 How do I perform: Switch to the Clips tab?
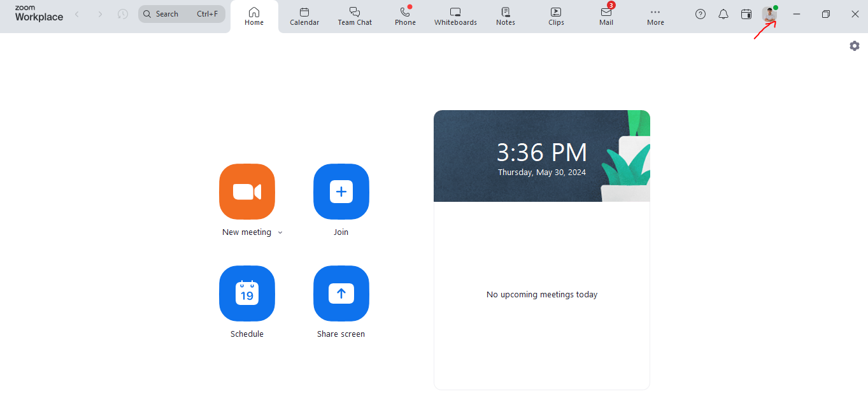pos(556,17)
